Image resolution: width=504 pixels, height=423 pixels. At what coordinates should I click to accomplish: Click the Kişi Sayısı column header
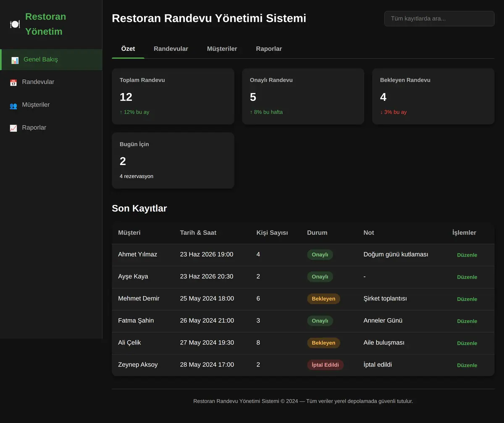point(272,233)
